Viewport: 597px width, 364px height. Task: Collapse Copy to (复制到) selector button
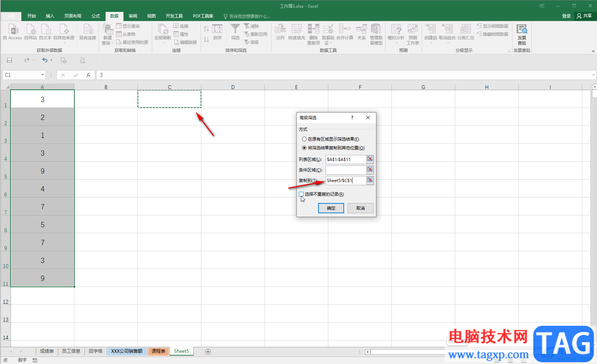click(370, 180)
